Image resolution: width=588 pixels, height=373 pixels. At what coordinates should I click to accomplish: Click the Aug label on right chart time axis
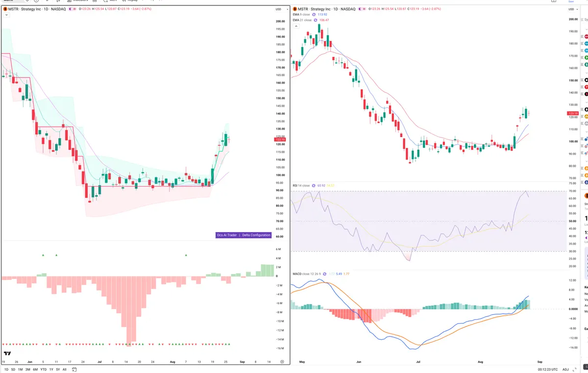click(x=480, y=361)
